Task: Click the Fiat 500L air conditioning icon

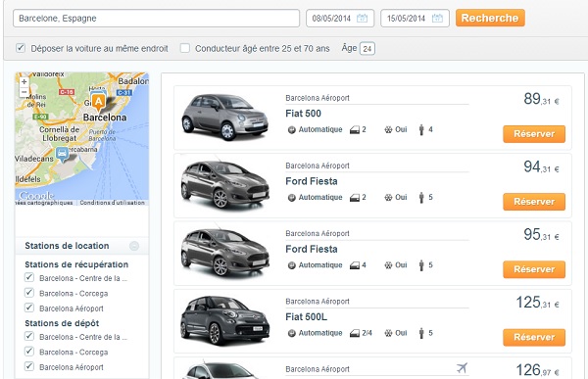Action: click(388, 333)
